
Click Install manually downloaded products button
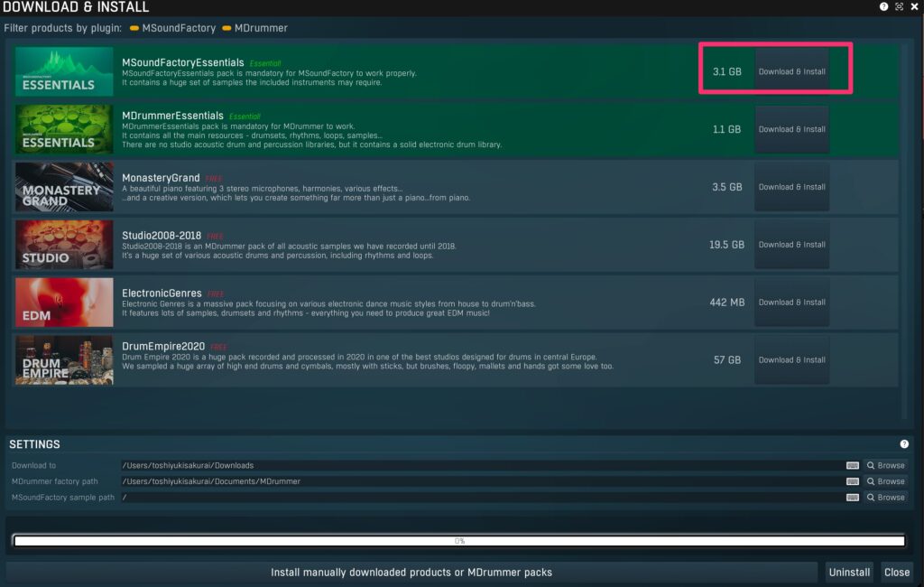[x=411, y=572]
